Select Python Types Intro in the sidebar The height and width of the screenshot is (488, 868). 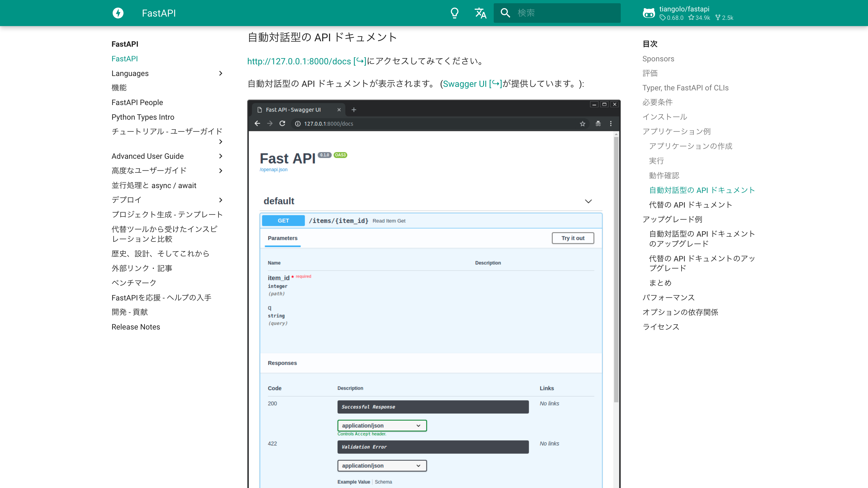pos(143,117)
